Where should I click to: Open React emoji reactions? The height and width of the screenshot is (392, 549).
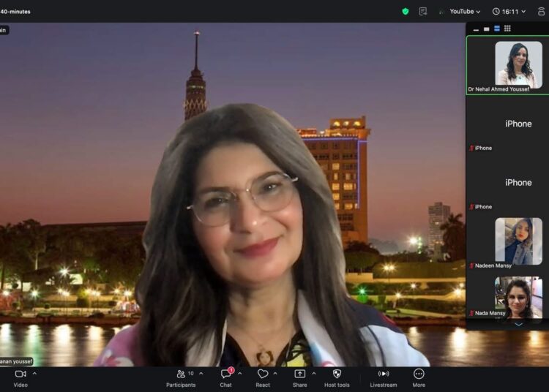click(263, 378)
